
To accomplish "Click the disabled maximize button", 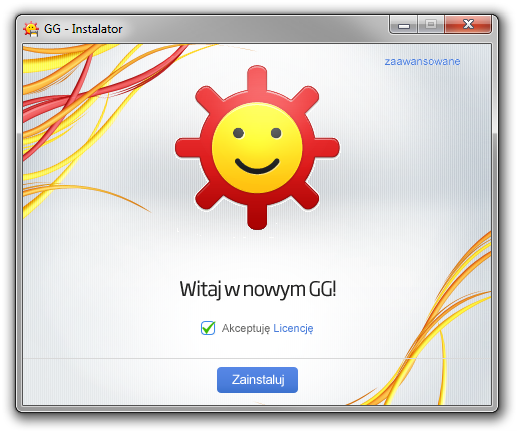I will point(431,24).
